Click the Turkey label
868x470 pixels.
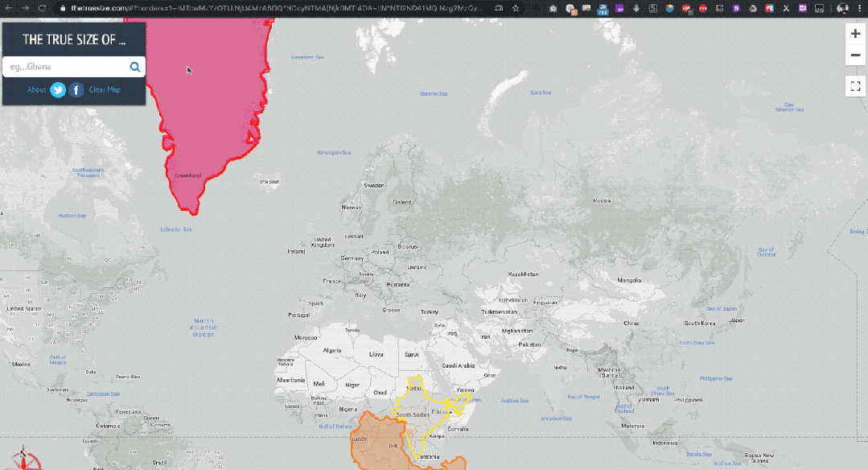(429, 312)
